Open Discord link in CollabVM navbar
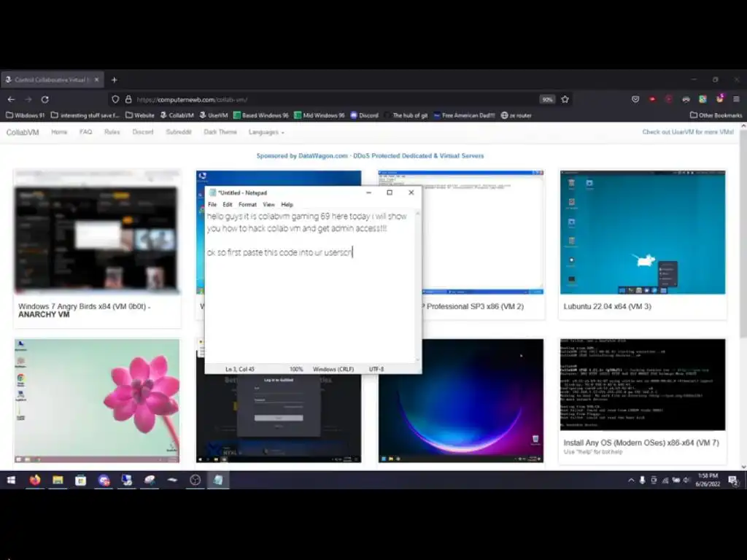 pos(143,132)
